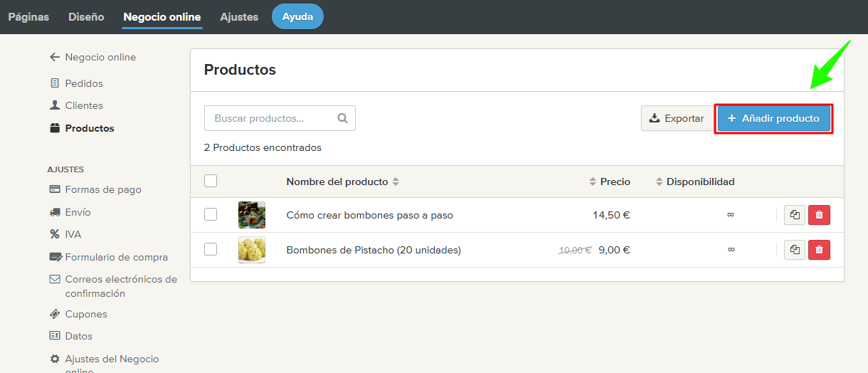This screenshot has width=868, height=373.
Task: Open Pedidos in the sidebar
Action: point(83,83)
